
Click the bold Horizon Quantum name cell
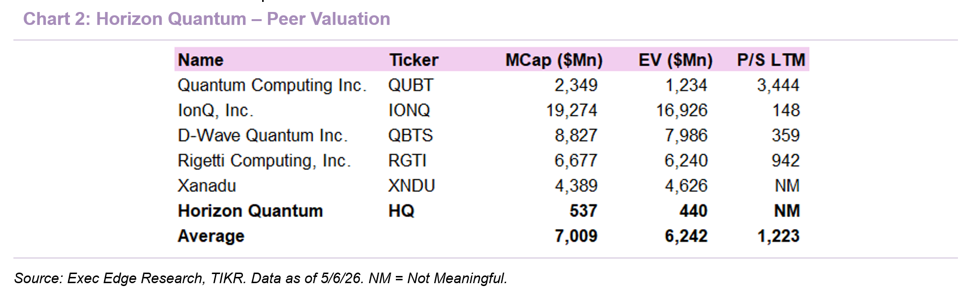click(250, 211)
